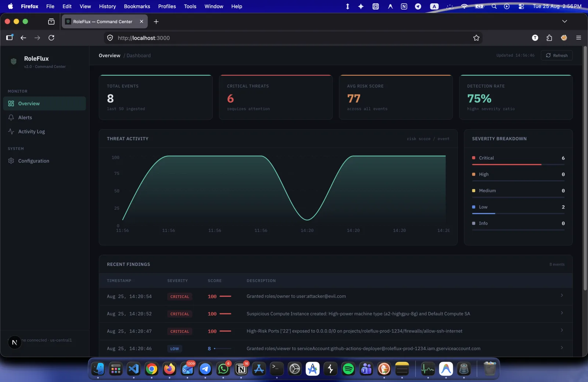Open Google Chrome from the dock
This screenshot has height=382, width=588.
point(151,369)
